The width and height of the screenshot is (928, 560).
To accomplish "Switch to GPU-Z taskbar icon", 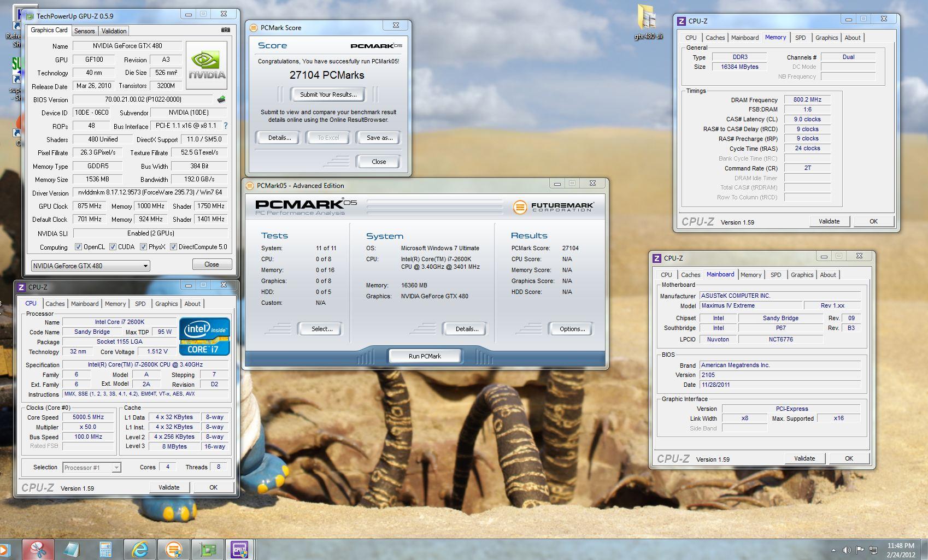I will click(208, 549).
